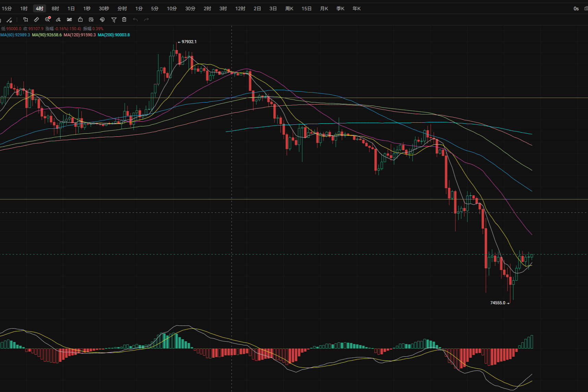Open the drawings filter funnel
588x392 pixels.
coord(114,20)
